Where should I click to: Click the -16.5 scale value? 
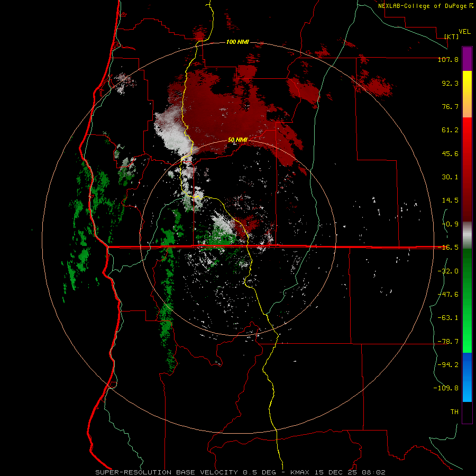click(448, 248)
